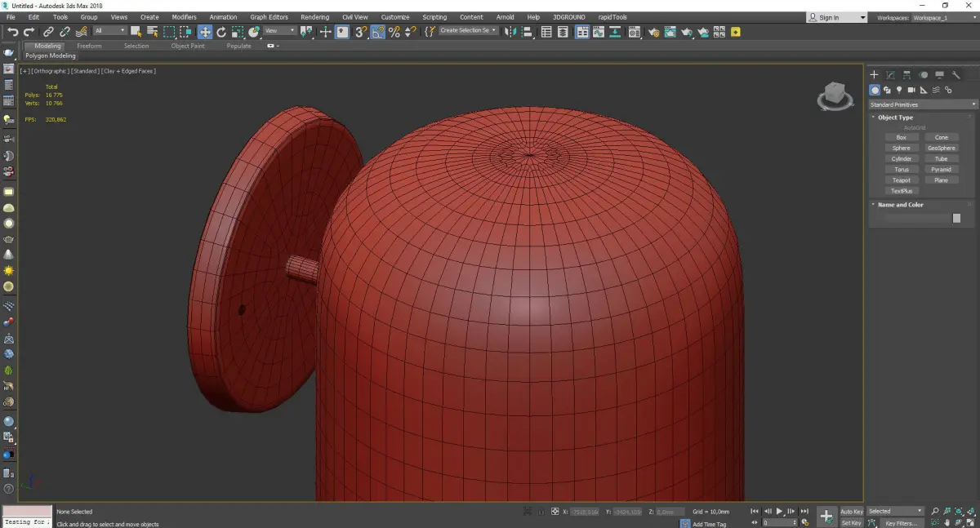Screen dimensions: 980x528
Task: Click the Mirror tool icon
Action: pos(509,32)
